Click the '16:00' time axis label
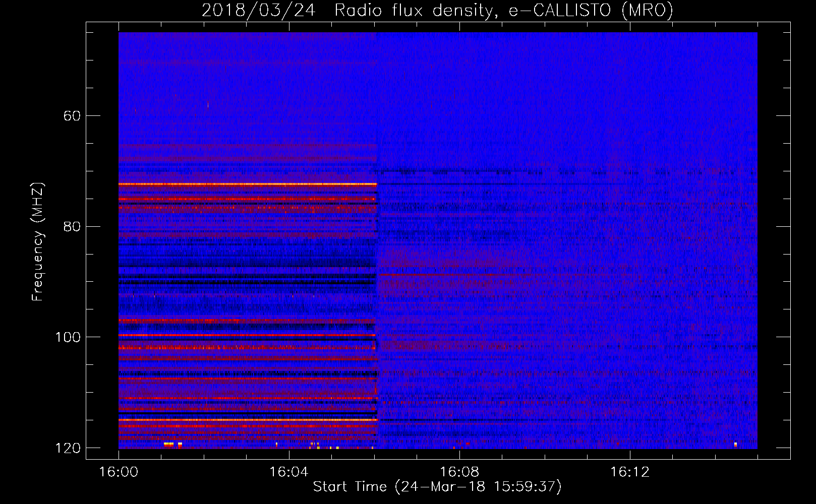Image resolution: width=816 pixels, height=504 pixels. [x=119, y=472]
